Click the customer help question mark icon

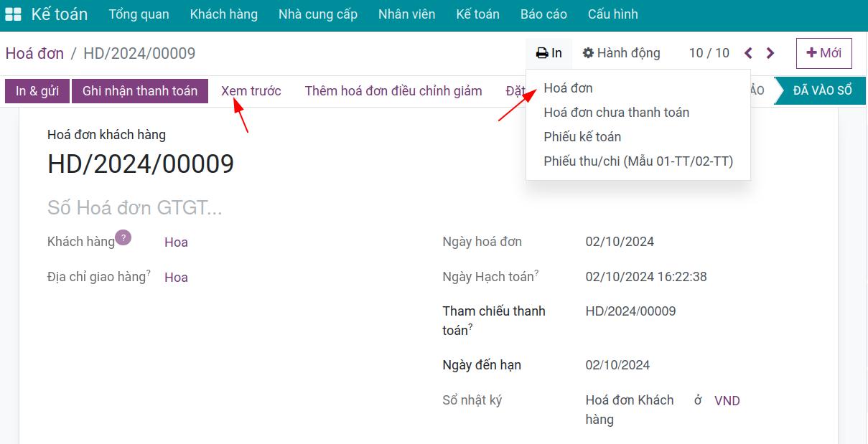[123, 237]
